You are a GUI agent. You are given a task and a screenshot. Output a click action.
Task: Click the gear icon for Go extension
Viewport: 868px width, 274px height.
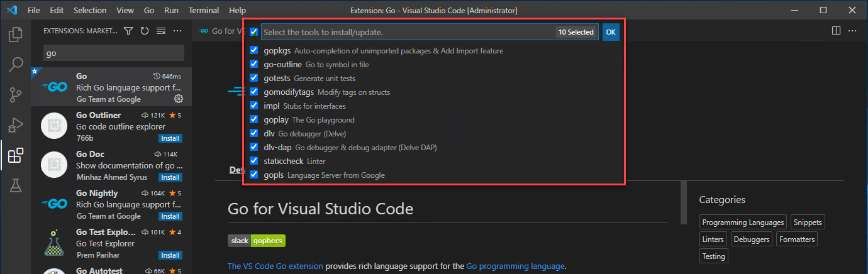coord(178,99)
